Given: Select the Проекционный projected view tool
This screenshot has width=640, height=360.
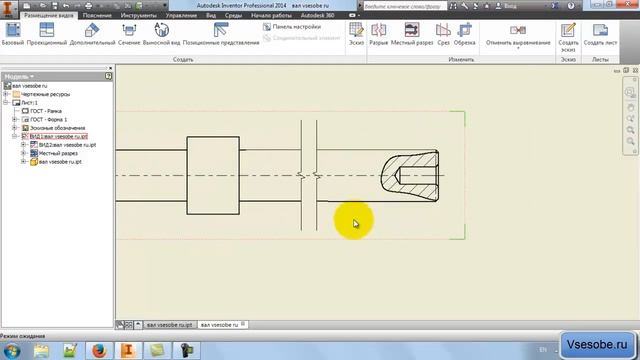Looking at the screenshot, I should (x=47, y=34).
